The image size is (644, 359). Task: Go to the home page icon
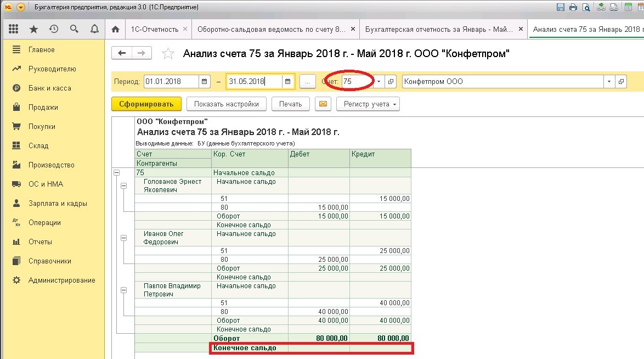tap(115, 29)
